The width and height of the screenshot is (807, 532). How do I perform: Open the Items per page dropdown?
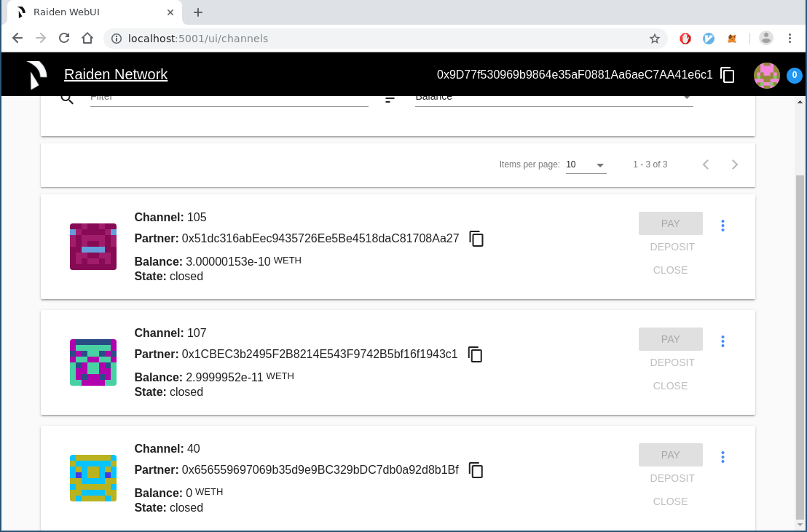586,164
